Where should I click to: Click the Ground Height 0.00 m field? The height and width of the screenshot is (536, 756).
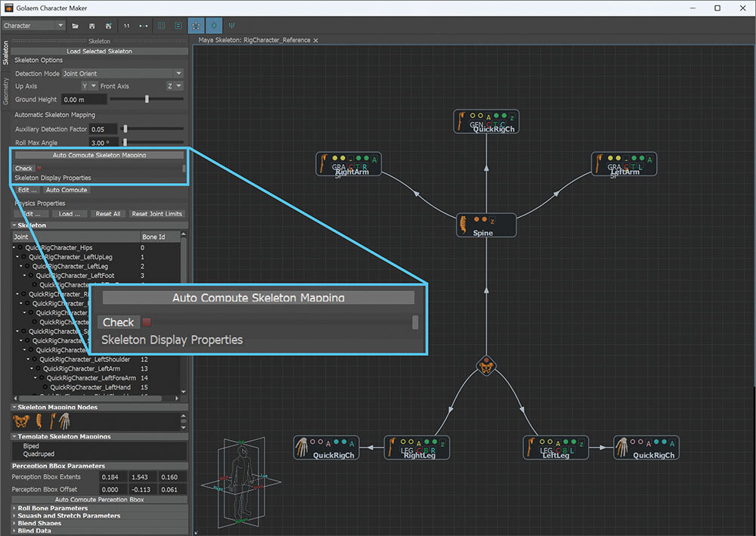tap(84, 100)
